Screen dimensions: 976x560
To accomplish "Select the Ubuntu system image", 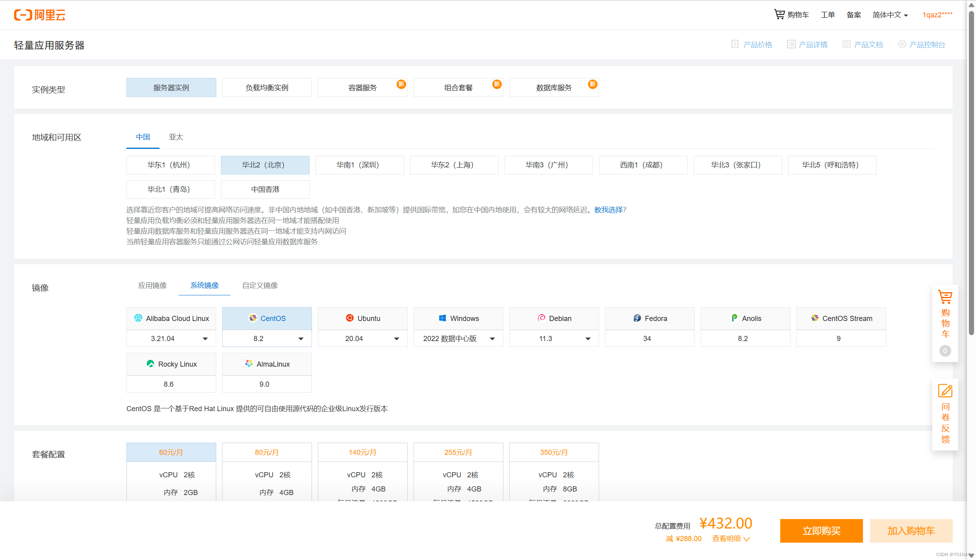I will pos(362,318).
